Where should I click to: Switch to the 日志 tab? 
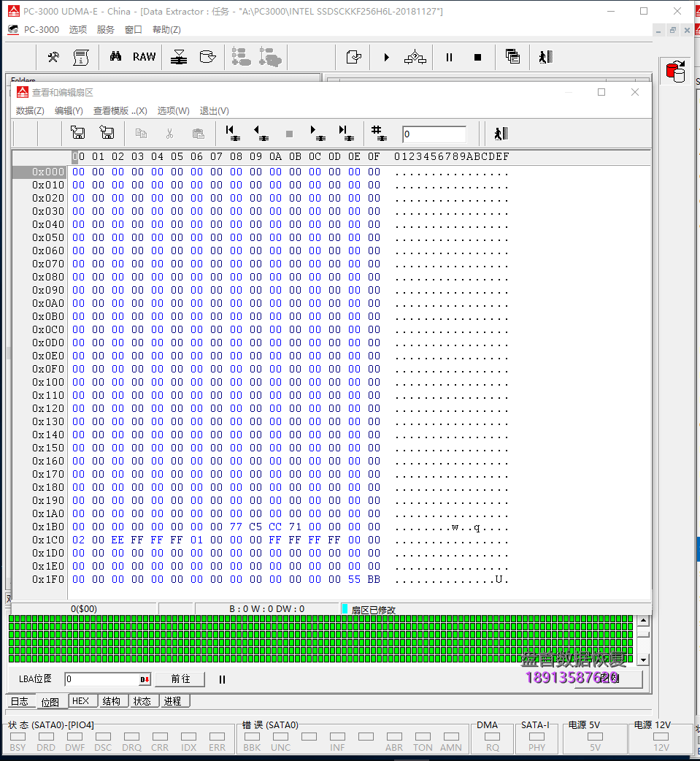20,701
